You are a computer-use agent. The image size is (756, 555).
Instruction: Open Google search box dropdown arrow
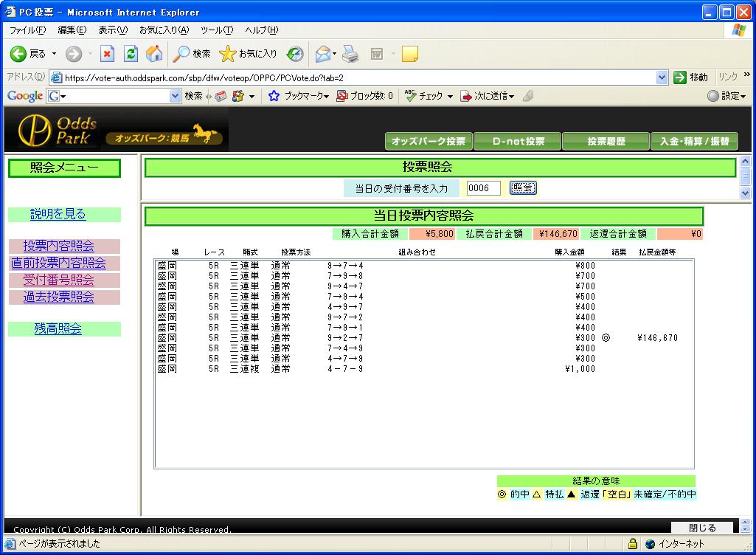click(175, 96)
